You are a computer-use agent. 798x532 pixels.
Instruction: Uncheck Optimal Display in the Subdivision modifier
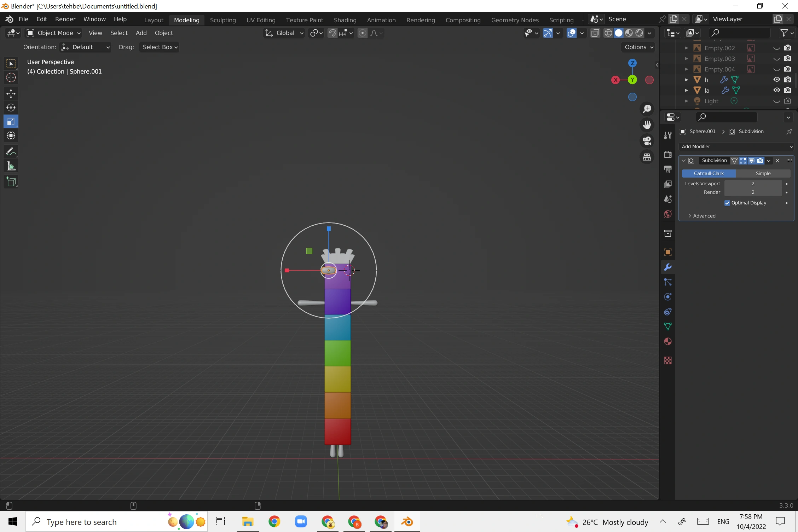tap(728, 203)
